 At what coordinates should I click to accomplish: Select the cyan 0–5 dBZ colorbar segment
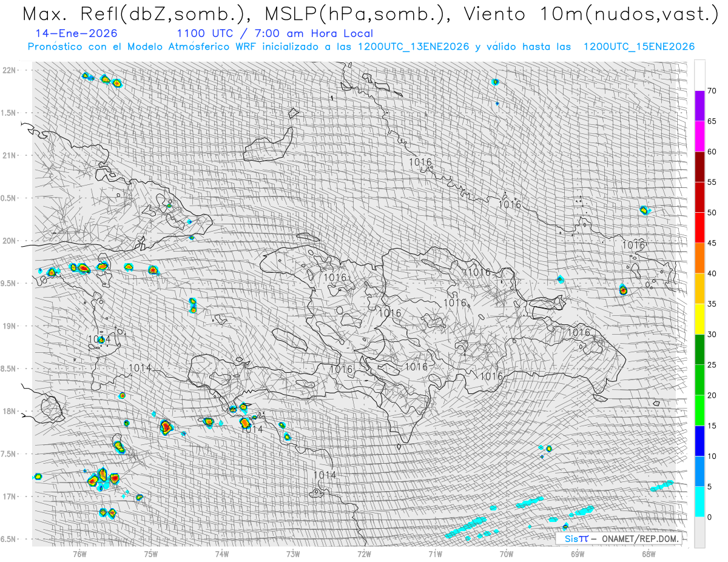pyautogui.click(x=699, y=502)
